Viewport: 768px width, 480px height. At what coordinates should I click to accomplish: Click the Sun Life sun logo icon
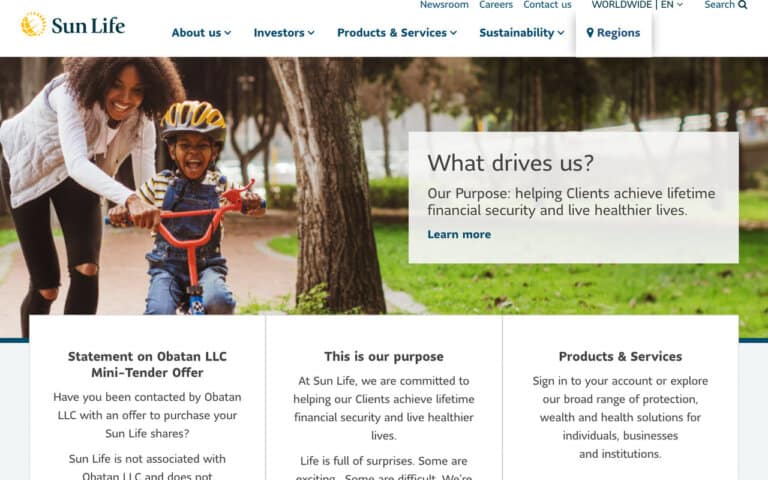(33, 24)
